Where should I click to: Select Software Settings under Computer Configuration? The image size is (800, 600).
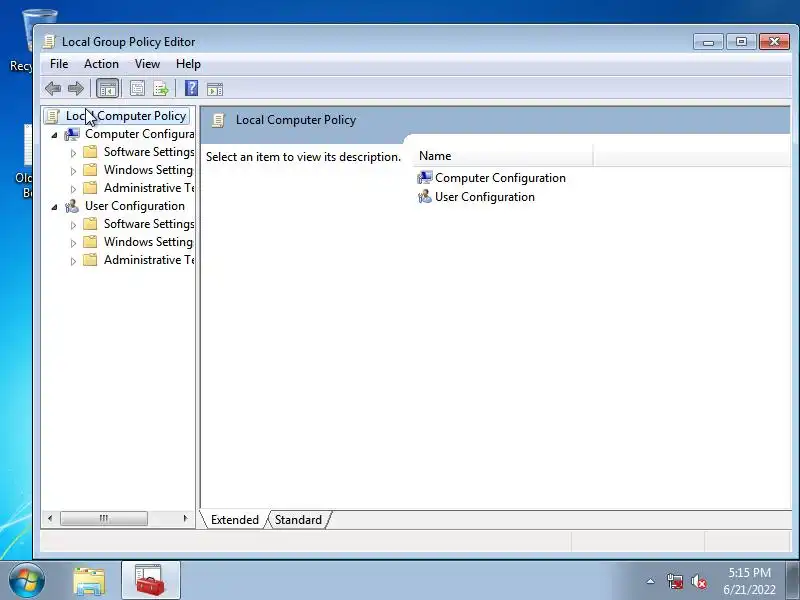pyautogui.click(x=148, y=152)
